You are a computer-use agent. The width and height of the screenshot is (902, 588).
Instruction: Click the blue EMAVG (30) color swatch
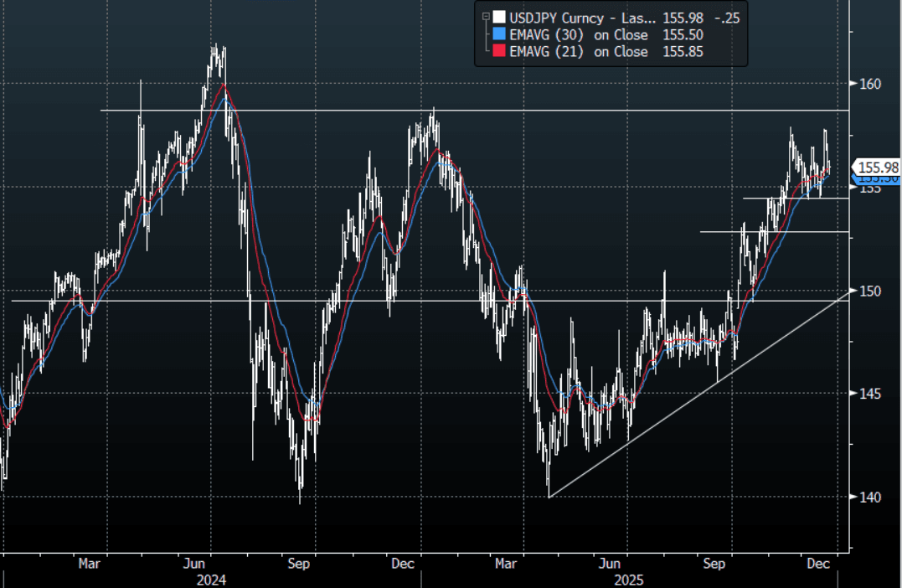coord(499,34)
